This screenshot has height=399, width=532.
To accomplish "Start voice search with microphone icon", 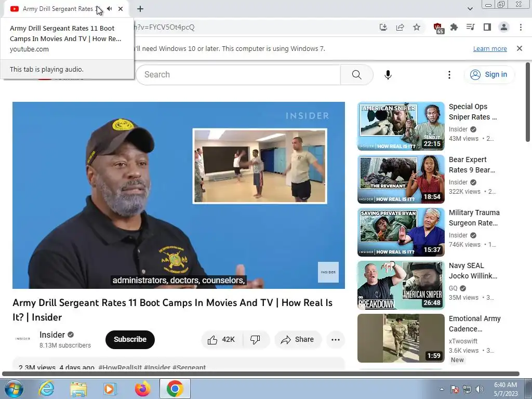I will pyautogui.click(x=388, y=75).
